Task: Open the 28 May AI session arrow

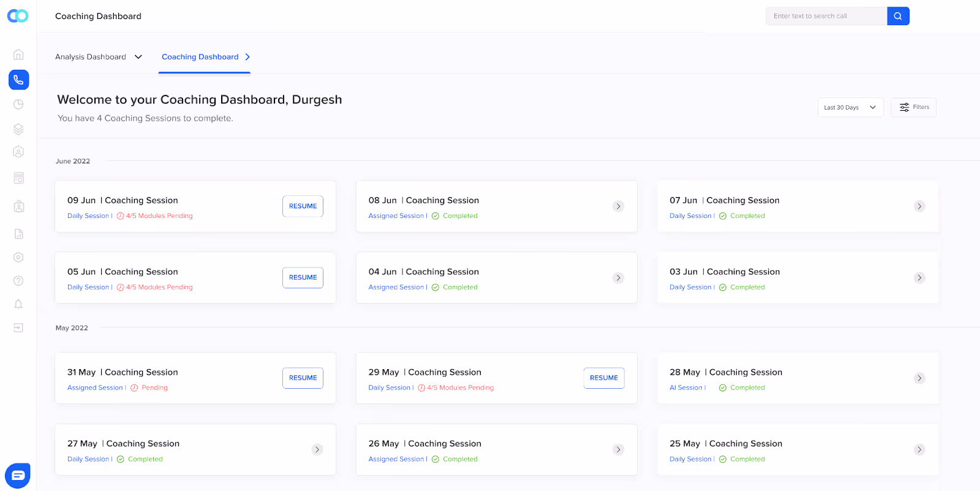Action: [x=919, y=378]
